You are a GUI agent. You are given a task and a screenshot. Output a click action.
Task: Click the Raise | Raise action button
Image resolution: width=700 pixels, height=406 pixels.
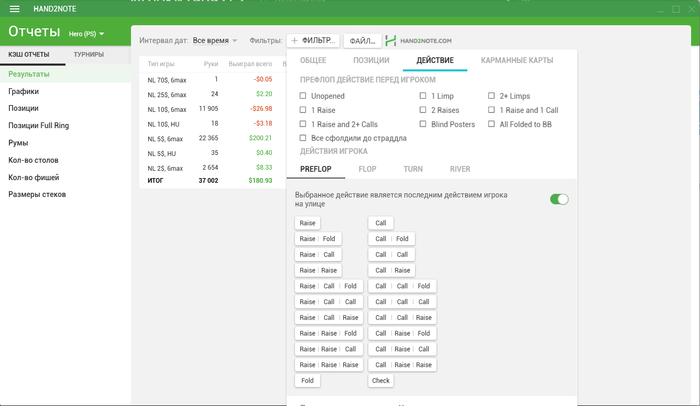(318, 270)
